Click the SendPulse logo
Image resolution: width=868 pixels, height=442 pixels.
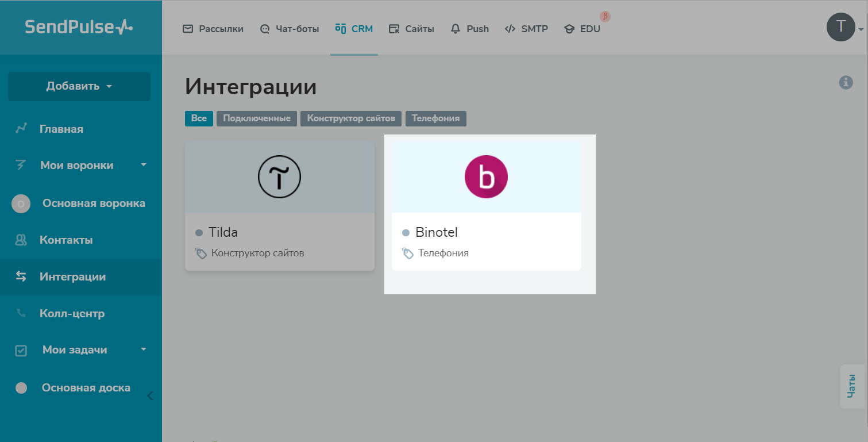[79, 27]
